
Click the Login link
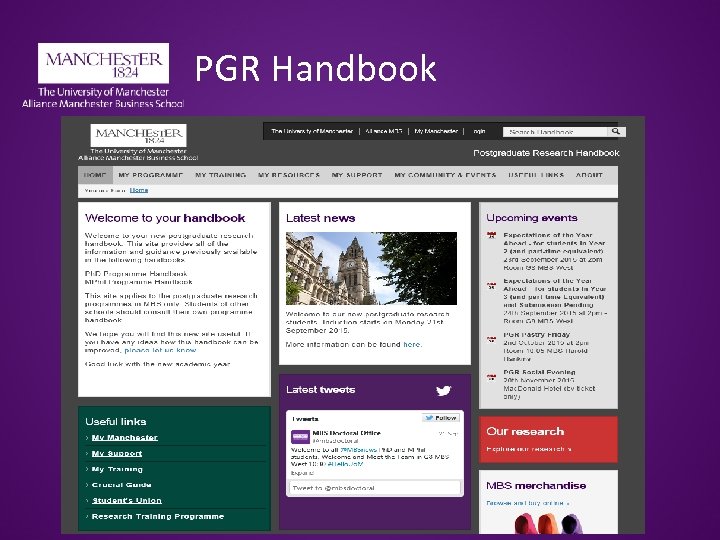tap(479, 131)
